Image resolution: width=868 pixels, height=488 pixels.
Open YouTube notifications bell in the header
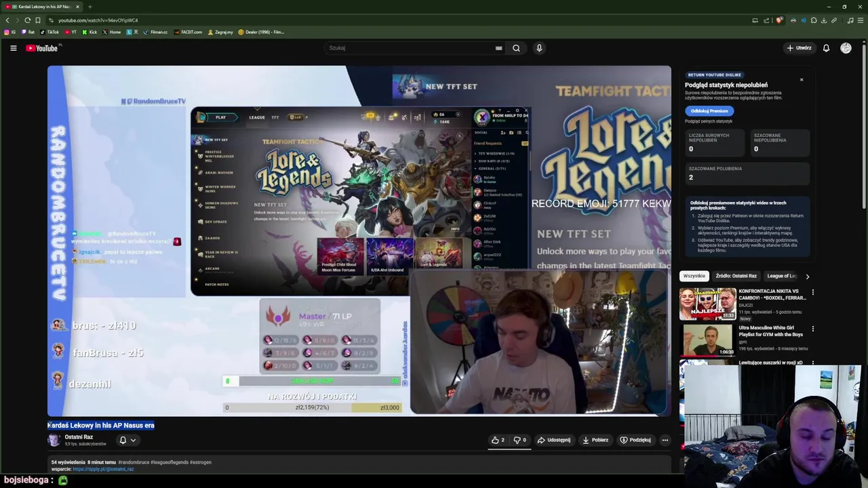coord(826,48)
